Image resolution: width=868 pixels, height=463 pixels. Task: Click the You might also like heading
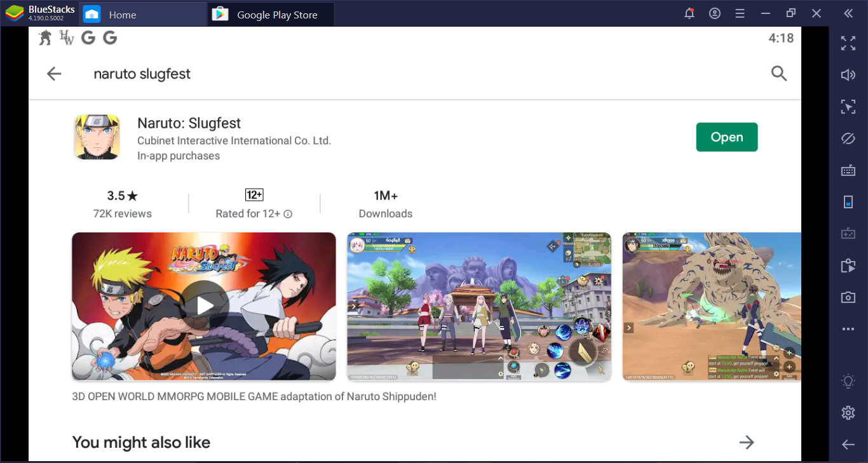(x=141, y=443)
